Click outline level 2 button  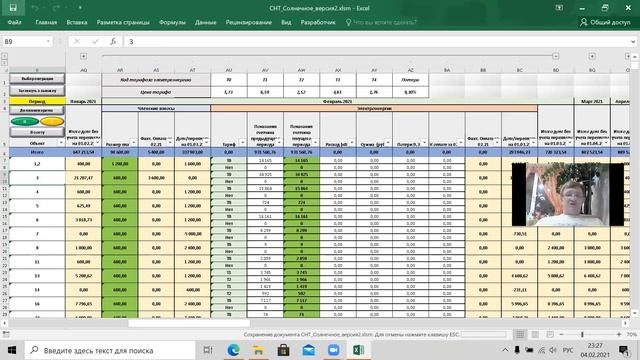[4, 62]
